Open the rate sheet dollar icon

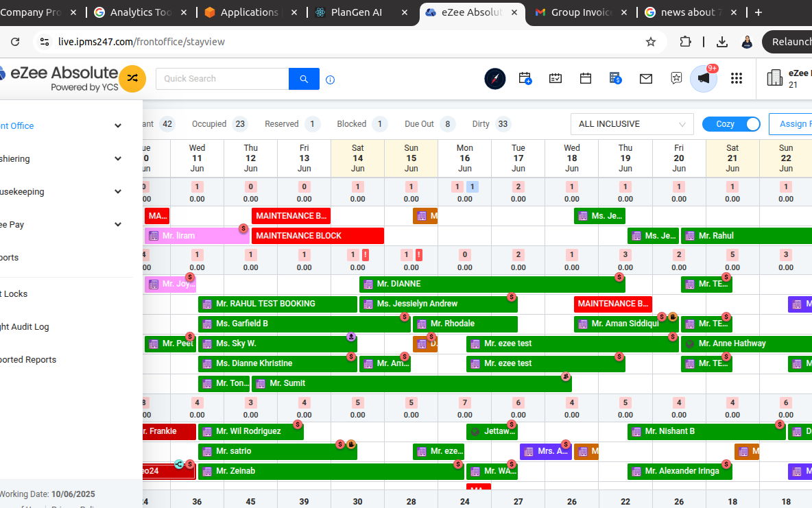(615, 79)
